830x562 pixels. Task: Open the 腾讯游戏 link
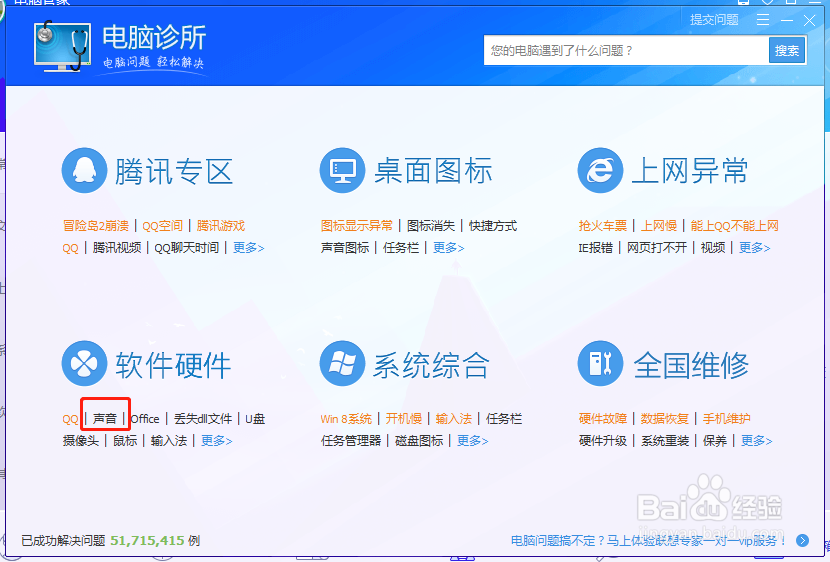coord(221,226)
